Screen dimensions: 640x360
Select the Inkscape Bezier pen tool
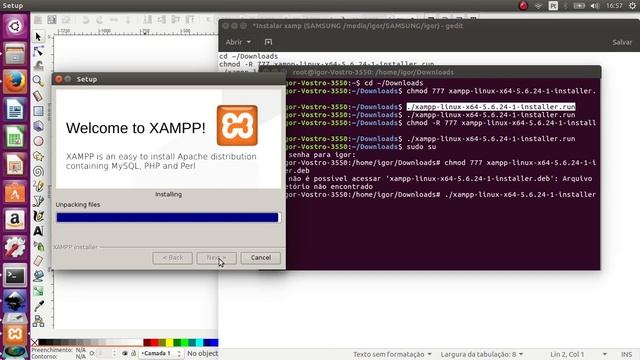click(x=38, y=201)
